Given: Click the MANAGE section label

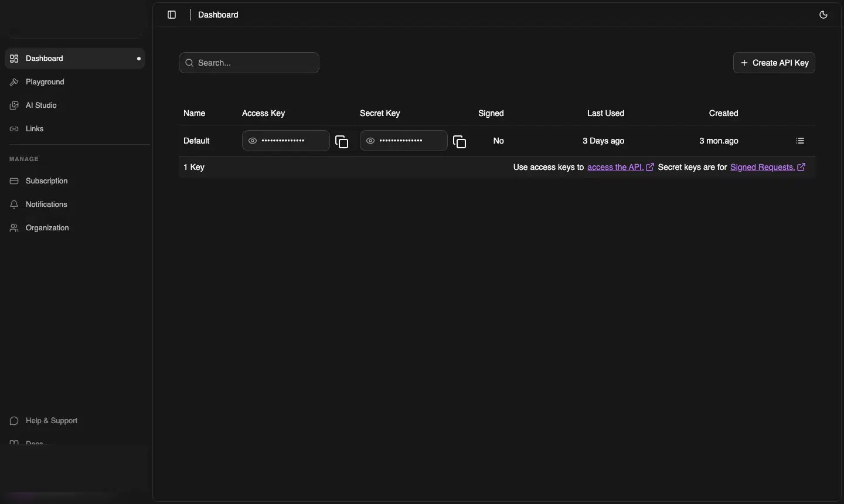Looking at the screenshot, I should pyautogui.click(x=24, y=159).
